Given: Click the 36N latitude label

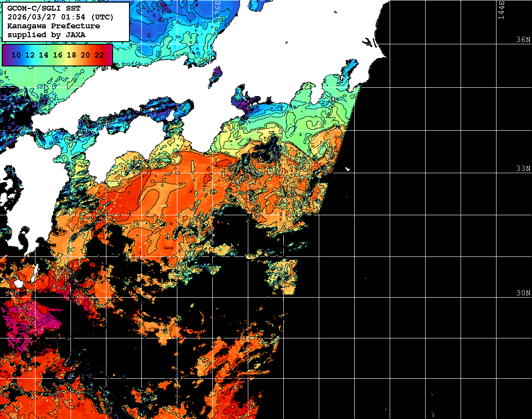Looking at the screenshot, I should click(523, 40).
